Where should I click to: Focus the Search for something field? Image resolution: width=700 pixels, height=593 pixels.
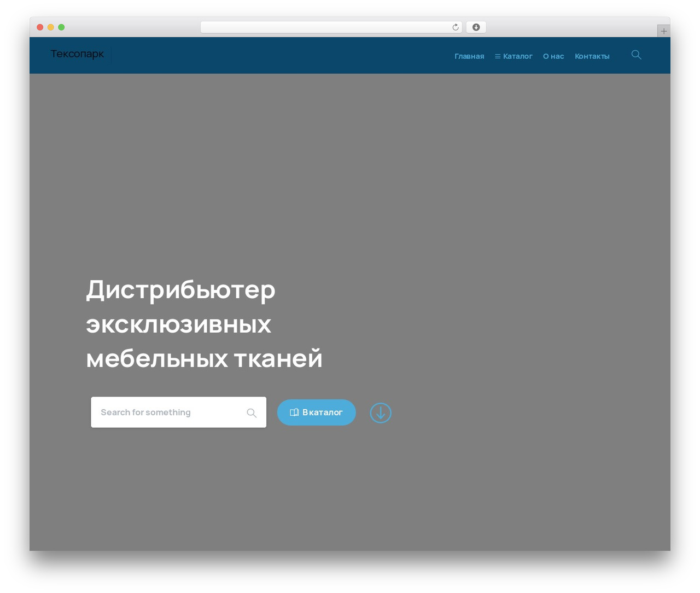tap(179, 412)
